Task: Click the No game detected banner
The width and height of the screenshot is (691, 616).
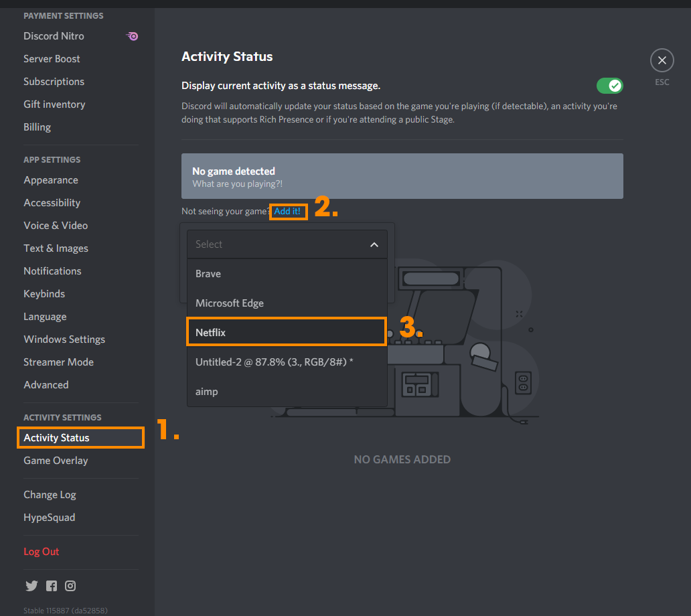Action: [x=402, y=176]
